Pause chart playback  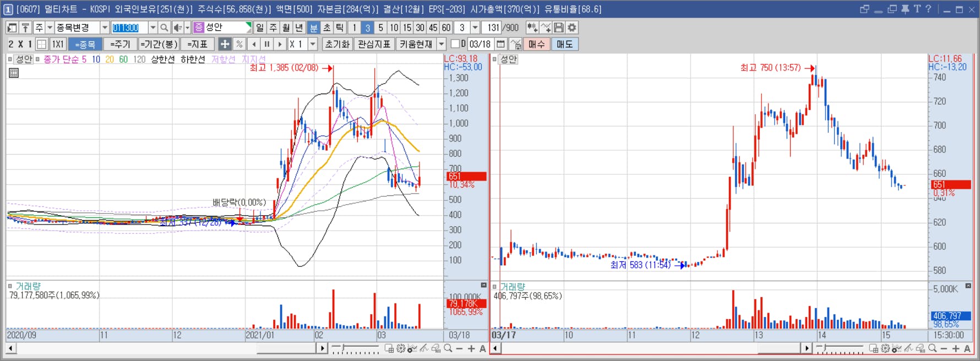(x=267, y=44)
